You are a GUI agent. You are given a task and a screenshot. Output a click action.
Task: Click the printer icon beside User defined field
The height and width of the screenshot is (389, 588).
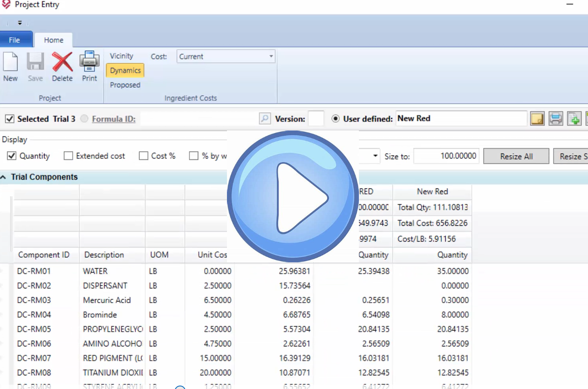pyautogui.click(x=556, y=119)
